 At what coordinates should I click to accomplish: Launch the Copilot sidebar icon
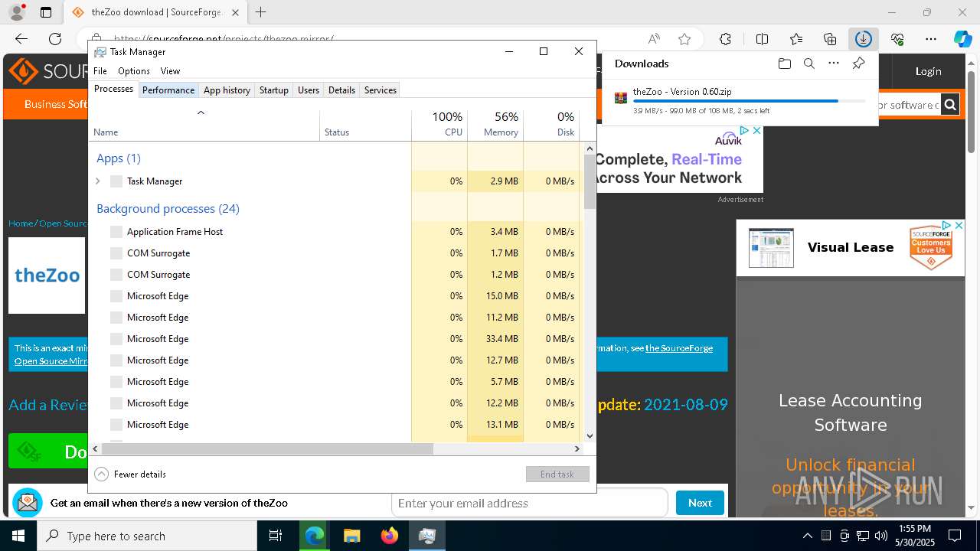point(962,39)
